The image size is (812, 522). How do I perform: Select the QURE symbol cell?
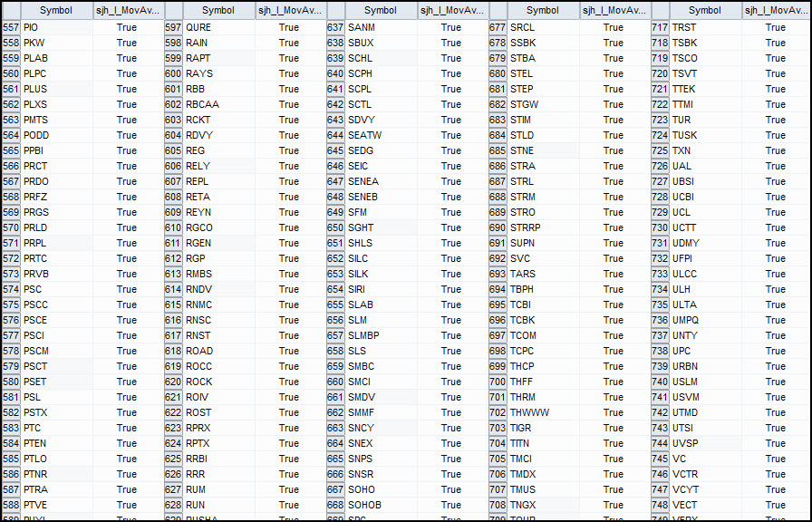pyautogui.click(x=218, y=27)
